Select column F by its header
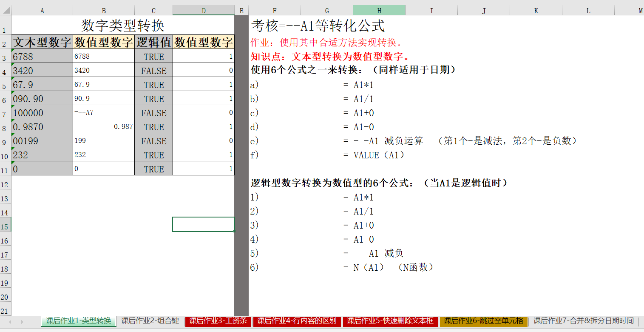Viewport: 644px width, 332px height. click(x=275, y=11)
